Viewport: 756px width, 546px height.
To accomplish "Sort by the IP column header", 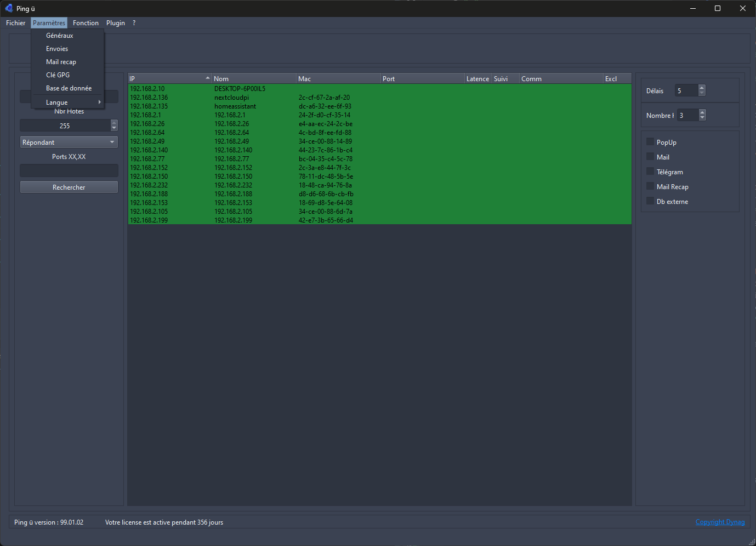I will (x=170, y=79).
